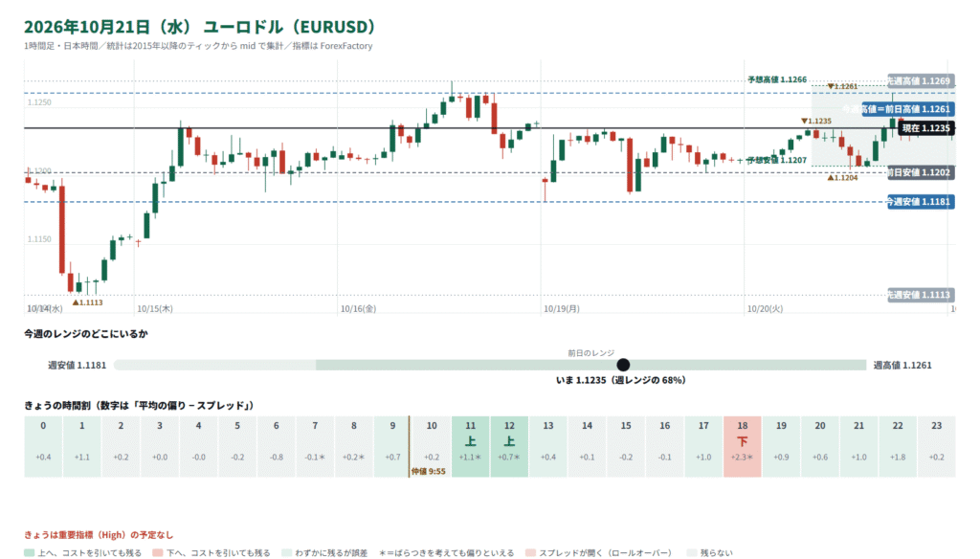Image resolution: width=980 pixels, height=559 pixels.
Task: Select the 先週安値 1.1113 price tag
Action: click(920, 295)
